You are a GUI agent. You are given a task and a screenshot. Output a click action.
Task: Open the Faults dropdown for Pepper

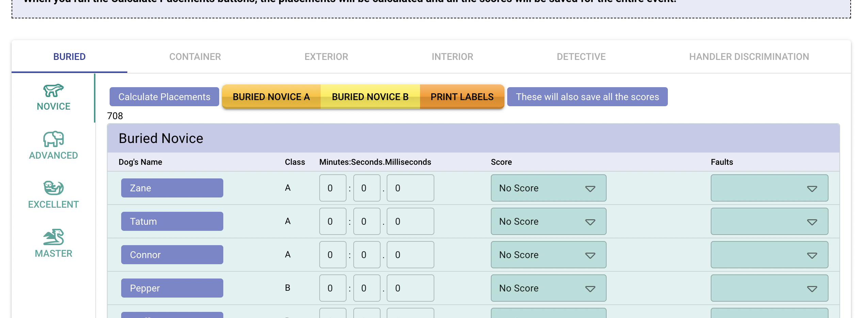769,288
